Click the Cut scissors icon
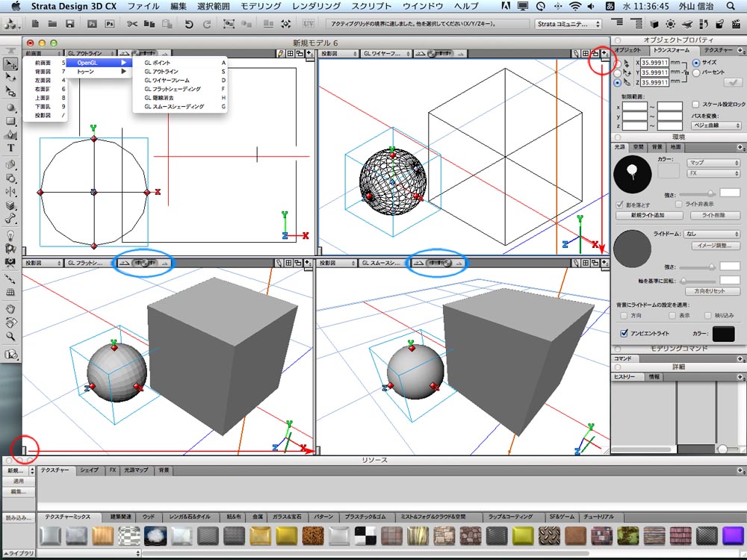The width and height of the screenshot is (747, 560). point(132,24)
